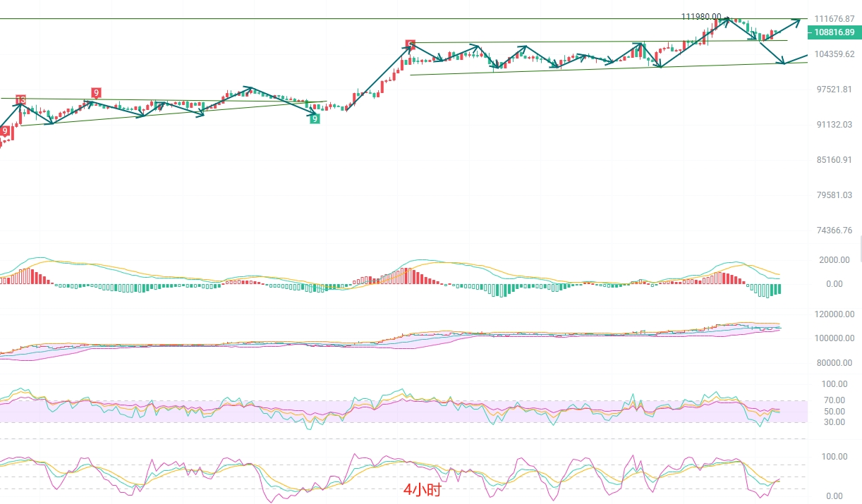Click the 100000.00 scale value
862x504 pixels.
835,338
